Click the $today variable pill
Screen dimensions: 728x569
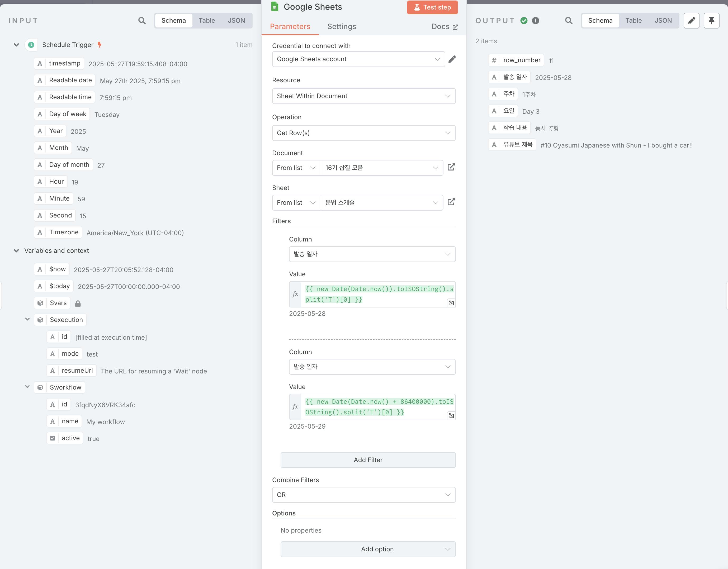coord(54,286)
